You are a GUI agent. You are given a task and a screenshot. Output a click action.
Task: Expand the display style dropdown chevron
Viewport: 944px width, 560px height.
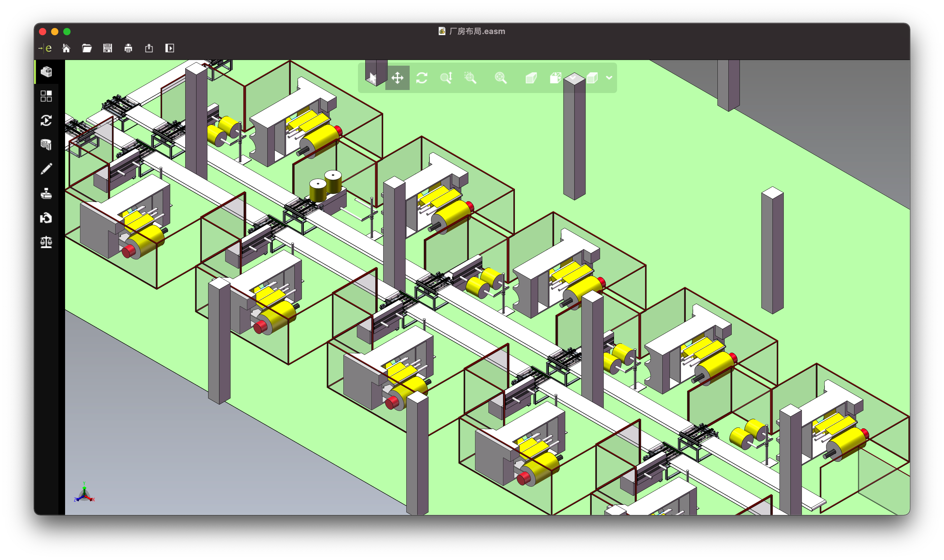pyautogui.click(x=609, y=78)
